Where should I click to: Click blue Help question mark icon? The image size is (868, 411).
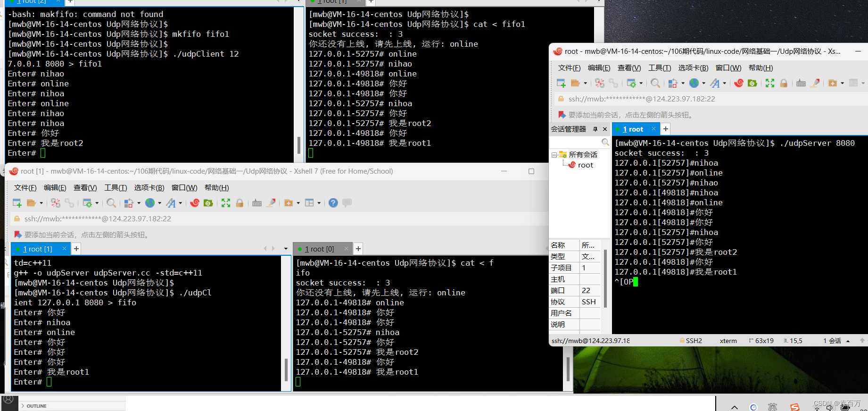point(333,203)
